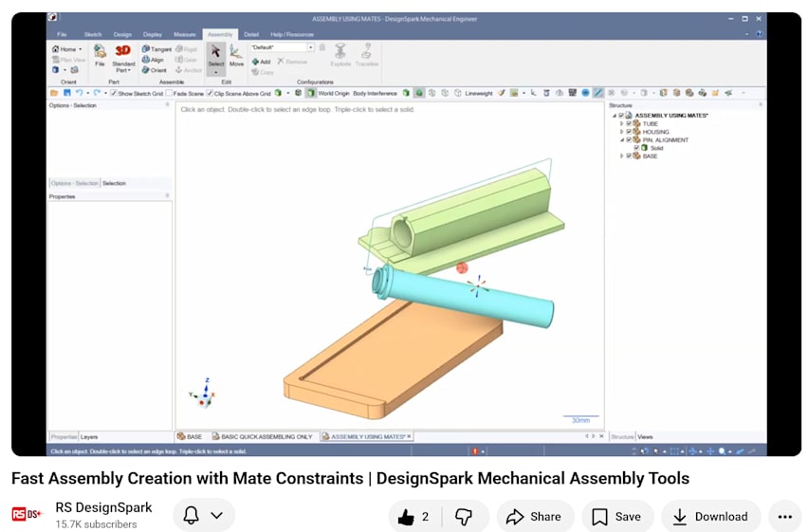Insert a part using the File icon
The height and width of the screenshot is (532, 808).
100,55
